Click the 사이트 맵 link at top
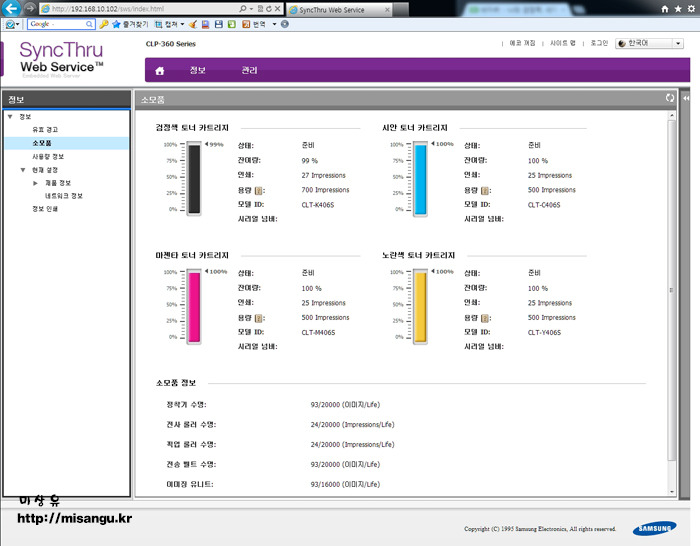700x546 pixels. click(x=562, y=43)
